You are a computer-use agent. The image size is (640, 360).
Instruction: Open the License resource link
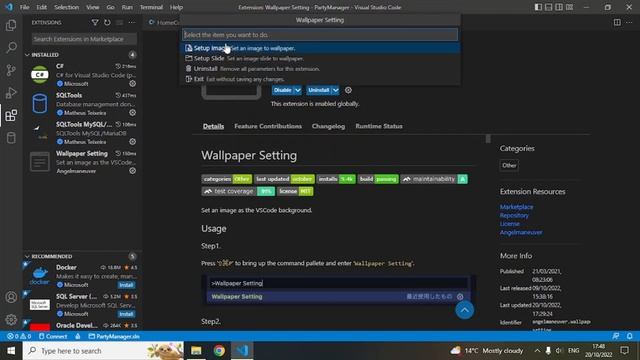click(510, 224)
